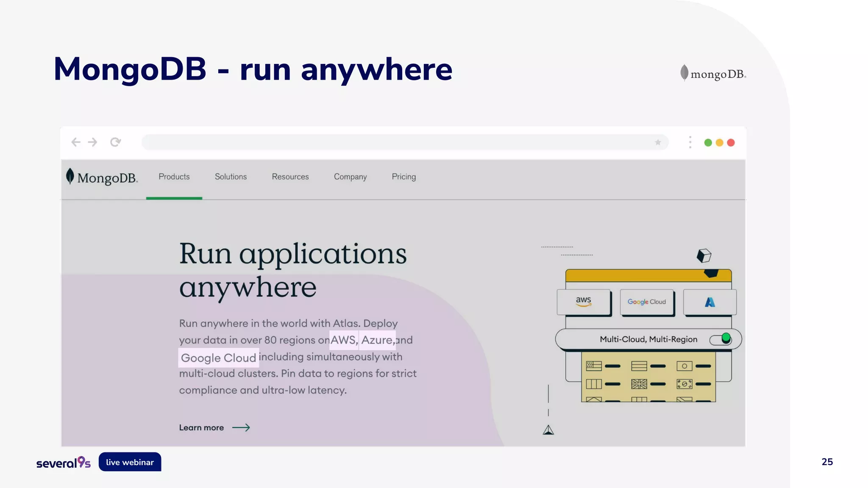Reload the page with refresh icon
The image size is (868, 488).
tap(115, 142)
